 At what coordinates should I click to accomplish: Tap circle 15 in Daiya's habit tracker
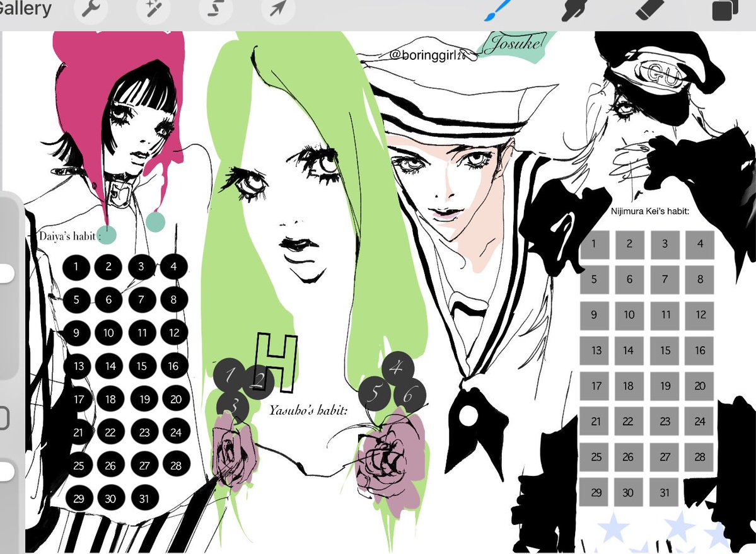[x=142, y=366]
